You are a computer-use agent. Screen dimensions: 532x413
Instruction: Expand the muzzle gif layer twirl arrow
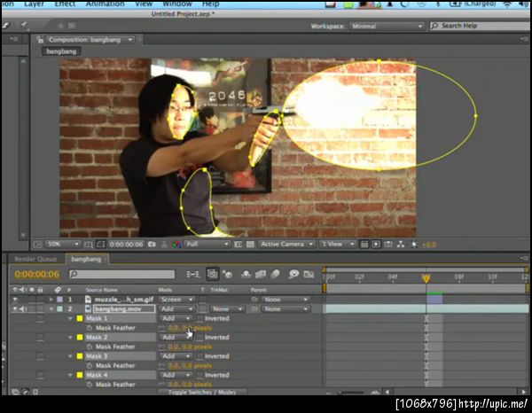[51, 300]
